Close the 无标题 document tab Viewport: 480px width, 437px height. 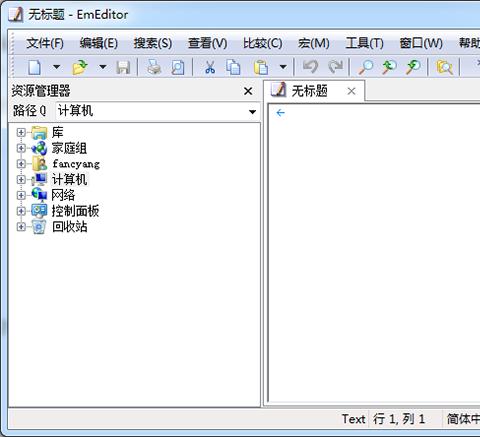pos(351,91)
